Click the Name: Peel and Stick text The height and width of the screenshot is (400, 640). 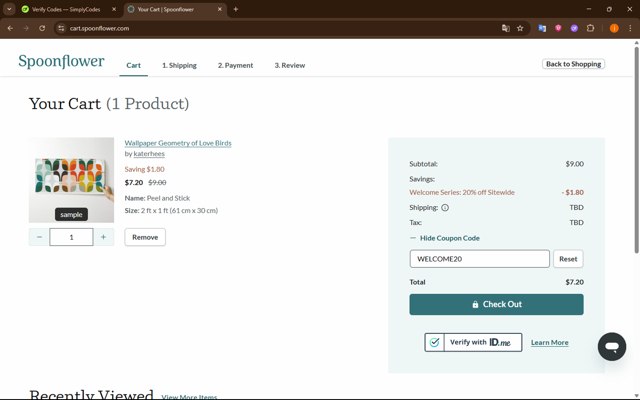pyautogui.click(x=157, y=198)
